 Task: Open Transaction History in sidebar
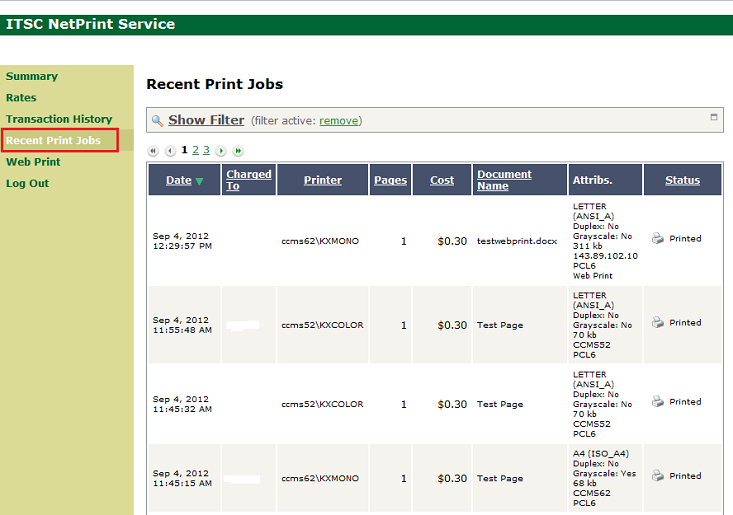59,119
